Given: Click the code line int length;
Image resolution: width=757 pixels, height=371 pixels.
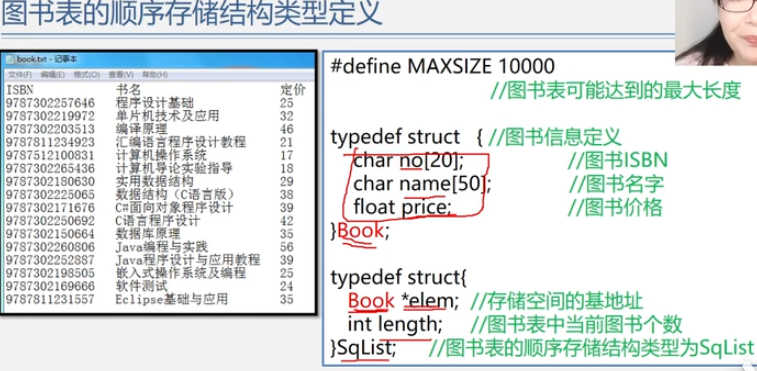Looking at the screenshot, I should pos(394,324).
